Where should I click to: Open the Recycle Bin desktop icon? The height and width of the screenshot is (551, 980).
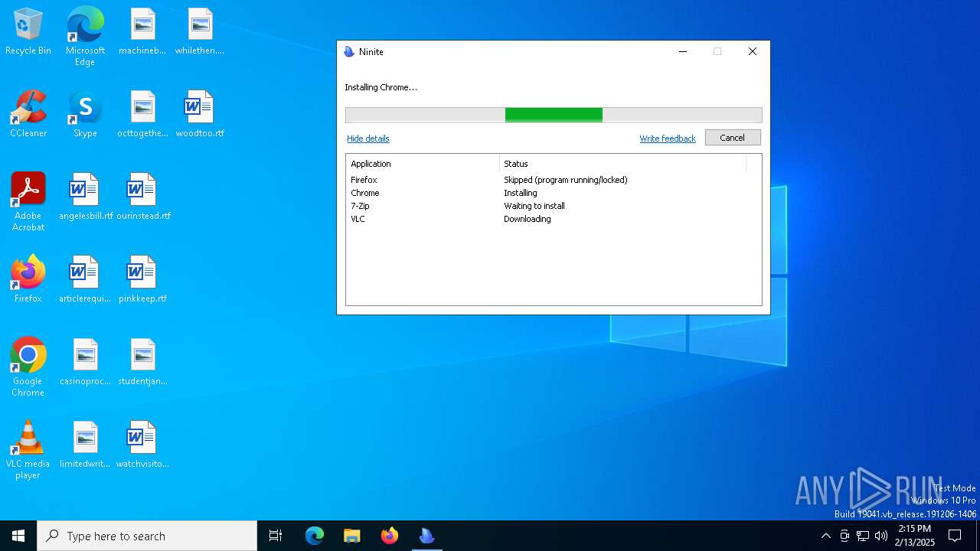28,32
